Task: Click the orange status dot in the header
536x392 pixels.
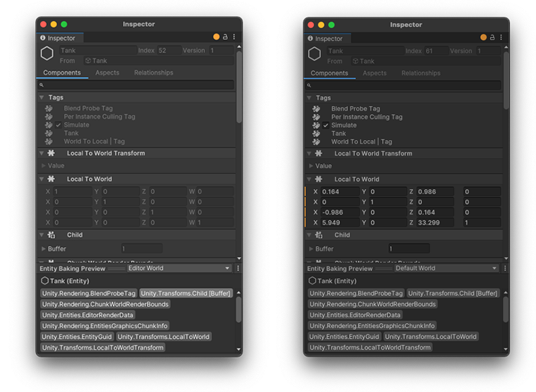Action: (215, 36)
